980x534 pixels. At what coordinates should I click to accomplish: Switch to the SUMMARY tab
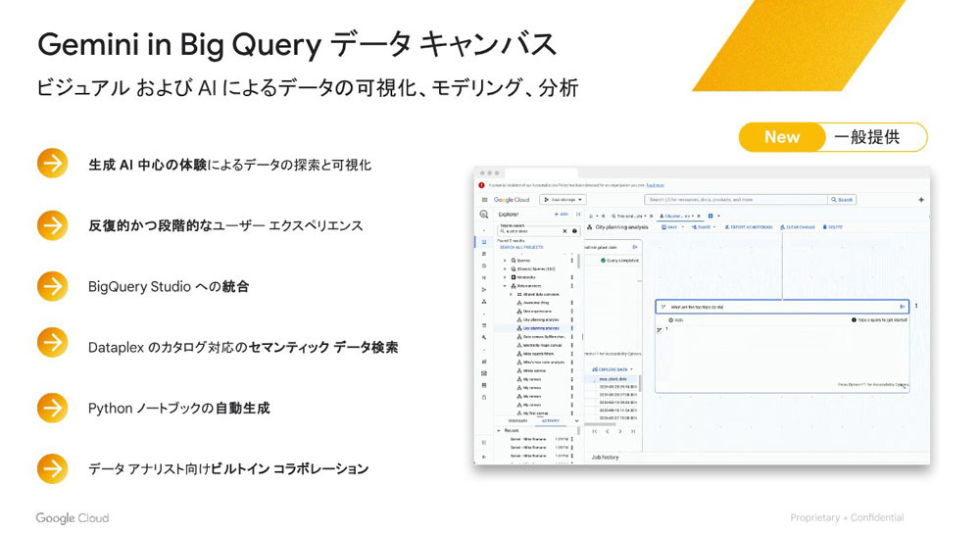tap(518, 421)
